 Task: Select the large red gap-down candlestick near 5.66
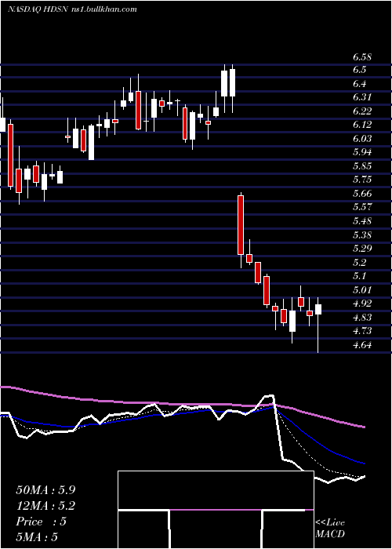point(241,230)
